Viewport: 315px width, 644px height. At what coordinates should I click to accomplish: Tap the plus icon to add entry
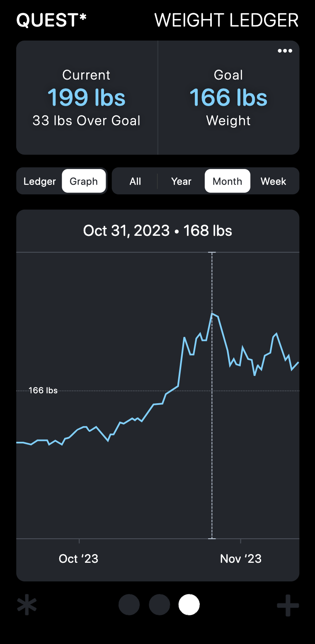click(x=288, y=605)
